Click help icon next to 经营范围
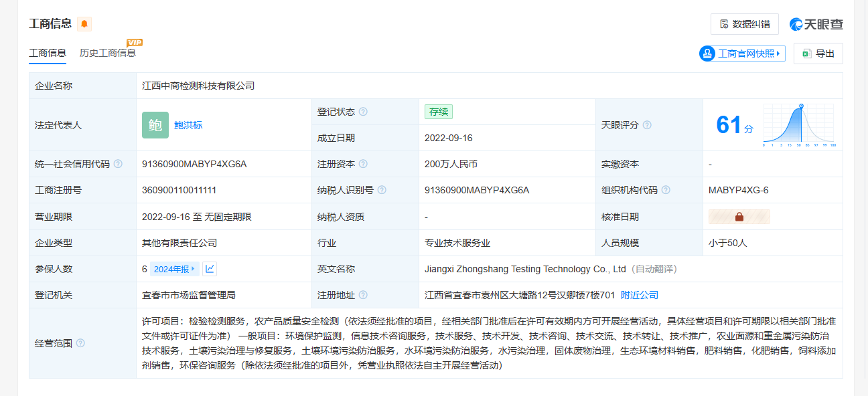The height and width of the screenshot is (396, 868). (x=80, y=343)
